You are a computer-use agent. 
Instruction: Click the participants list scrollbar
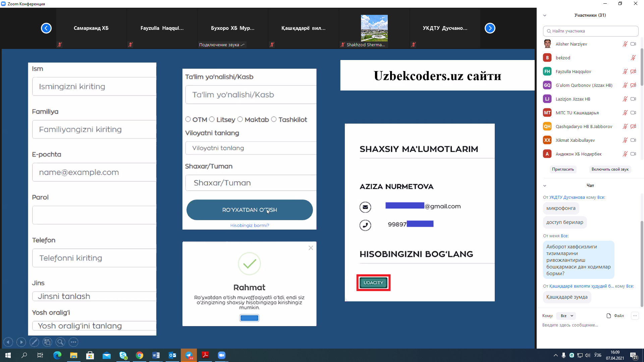(x=642, y=67)
